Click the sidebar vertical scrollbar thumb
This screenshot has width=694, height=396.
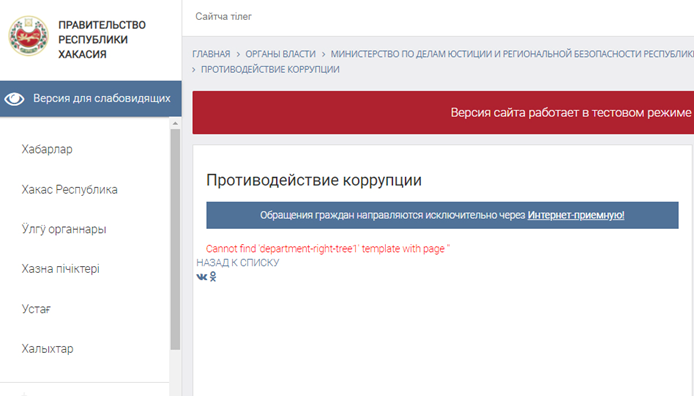point(175,239)
